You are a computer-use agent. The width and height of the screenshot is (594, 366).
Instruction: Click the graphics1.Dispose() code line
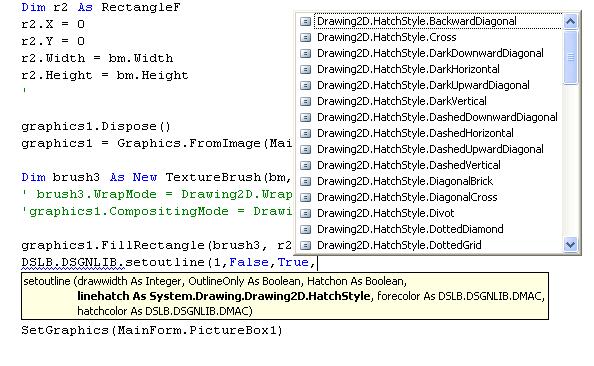click(x=96, y=126)
